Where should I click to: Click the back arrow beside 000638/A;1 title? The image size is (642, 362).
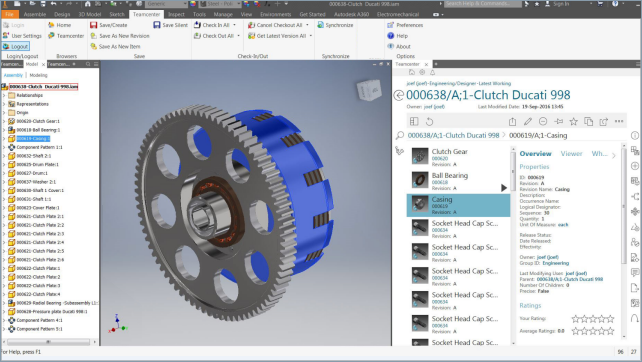click(399, 95)
